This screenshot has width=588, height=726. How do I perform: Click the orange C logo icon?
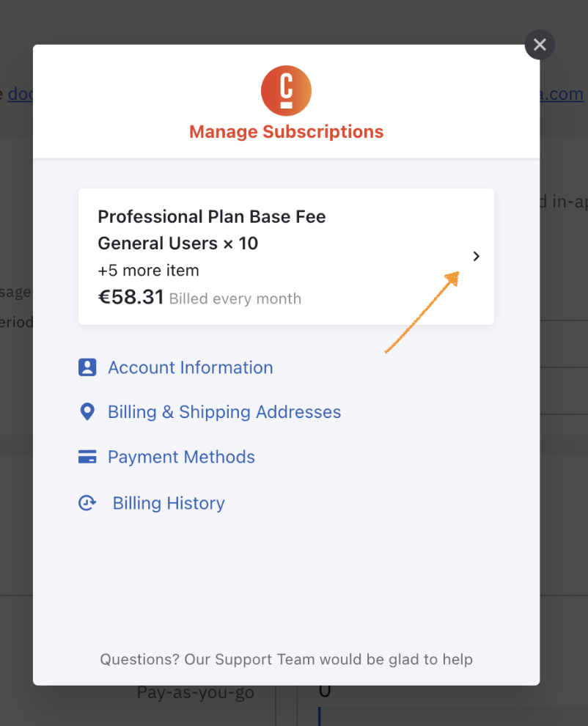286,91
